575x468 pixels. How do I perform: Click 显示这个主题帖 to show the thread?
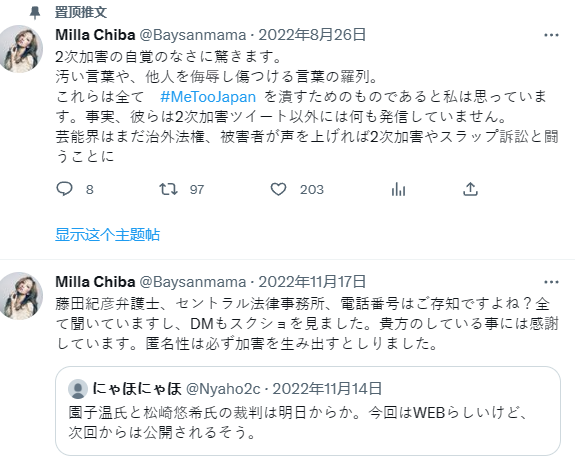tap(107, 235)
